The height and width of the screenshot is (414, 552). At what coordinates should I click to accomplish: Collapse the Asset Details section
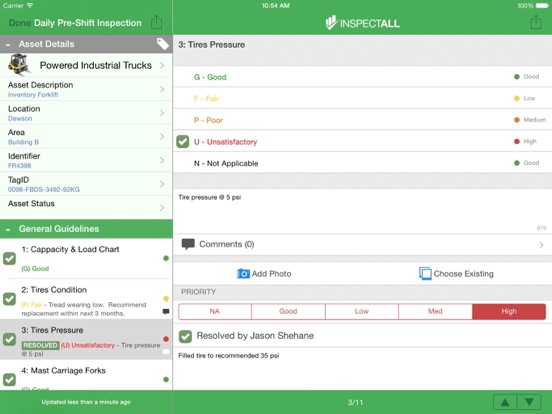(8, 45)
